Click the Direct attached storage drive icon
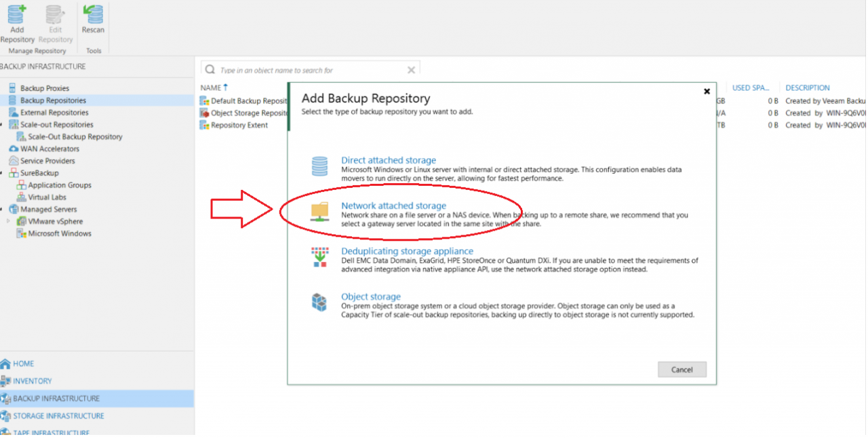This screenshot has width=868, height=439. [319, 166]
